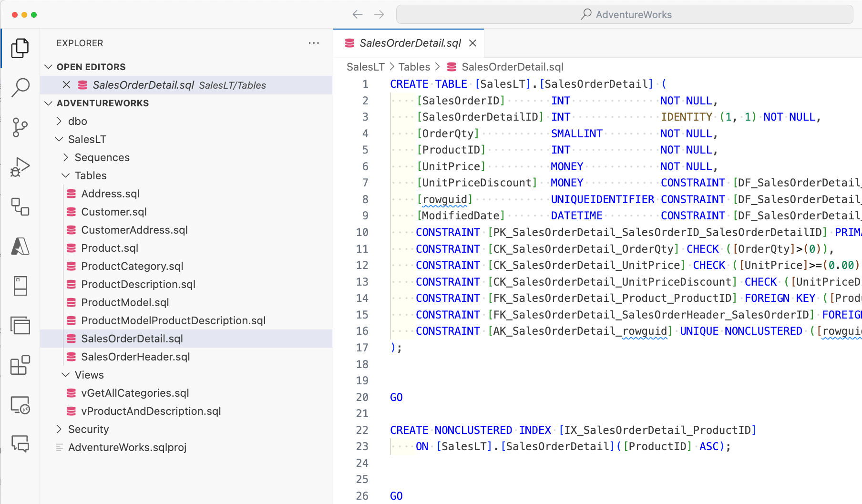Close the SalesOrderDetail.sql editor tab
Screen dimensions: 862x504
click(472, 43)
